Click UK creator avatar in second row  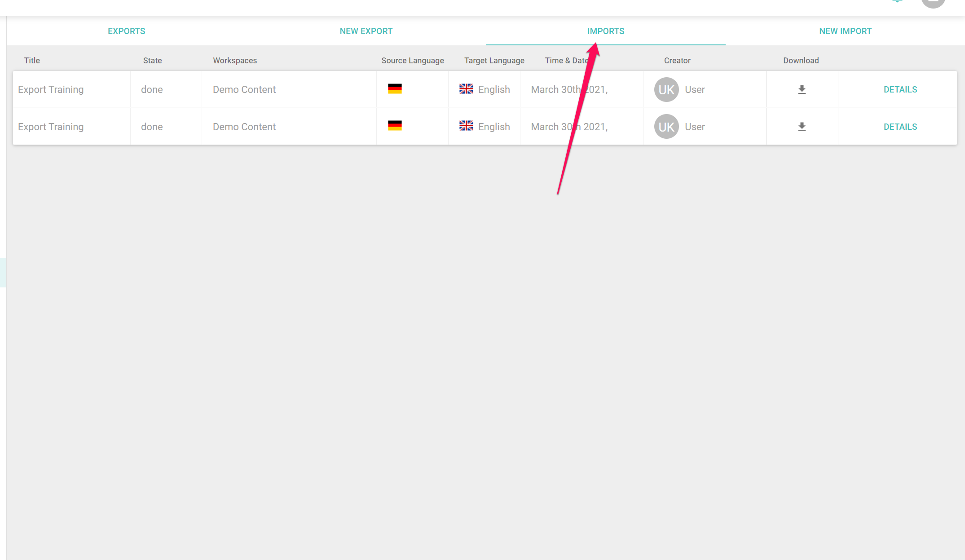click(x=666, y=127)
